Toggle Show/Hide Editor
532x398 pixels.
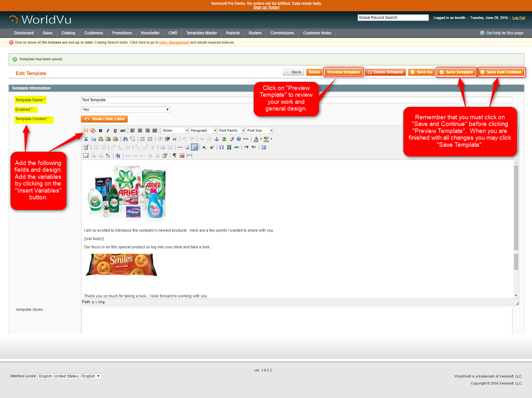pos(104,119)
